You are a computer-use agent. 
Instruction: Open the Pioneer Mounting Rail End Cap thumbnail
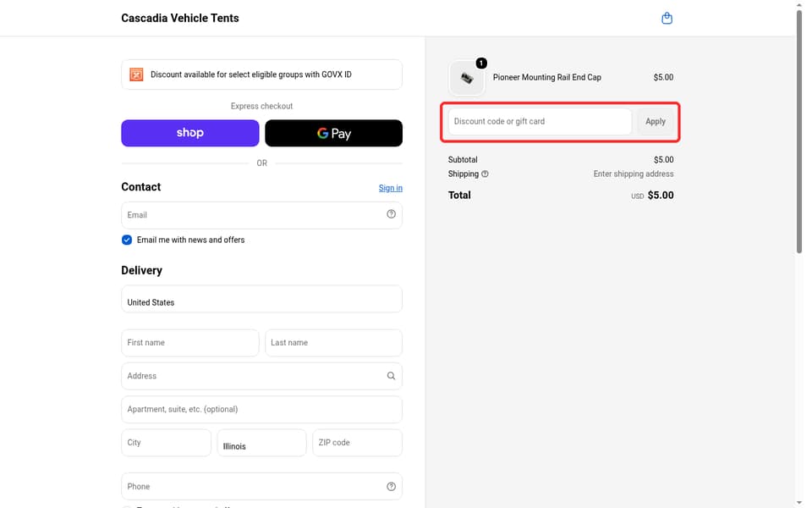coord(467,78)
